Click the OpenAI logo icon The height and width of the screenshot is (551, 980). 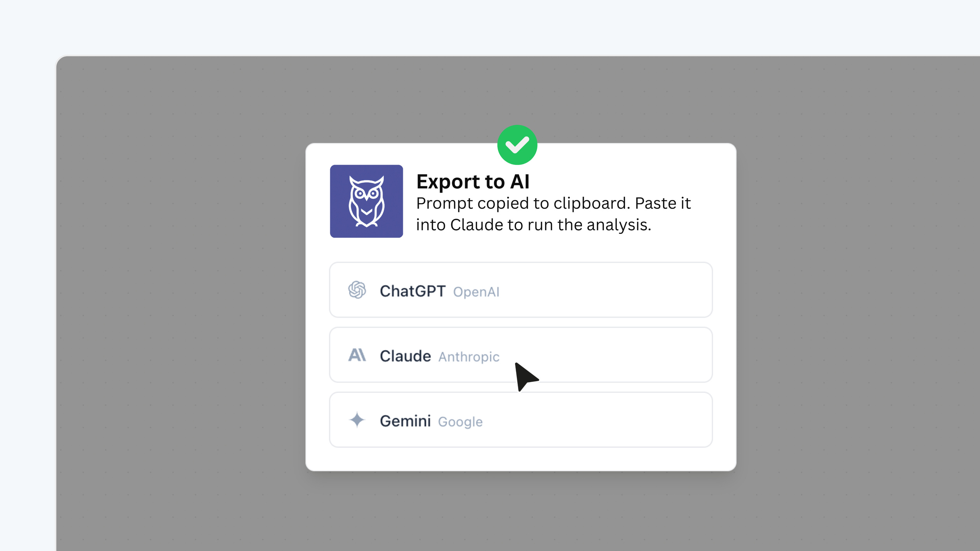357,290
